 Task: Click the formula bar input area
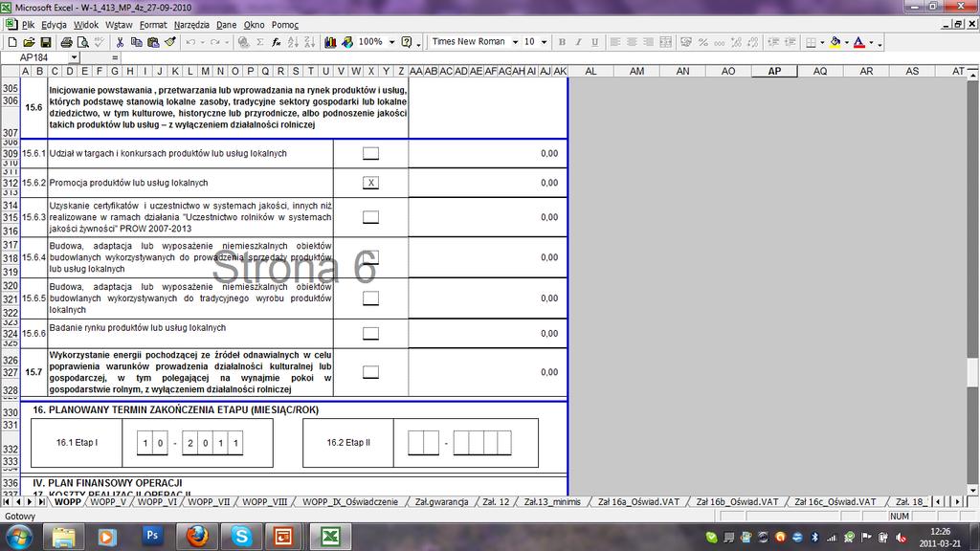pyautogui.click(x=547, y=57)
